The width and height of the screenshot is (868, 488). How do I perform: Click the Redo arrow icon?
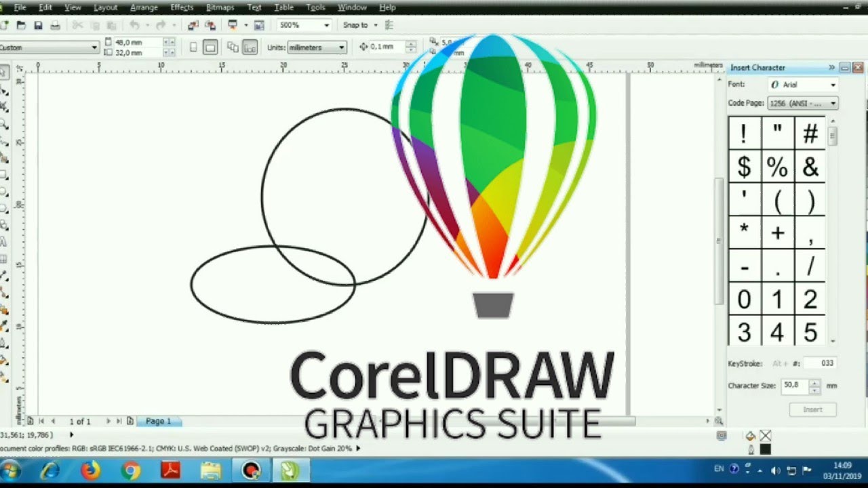tap(160, 25)
